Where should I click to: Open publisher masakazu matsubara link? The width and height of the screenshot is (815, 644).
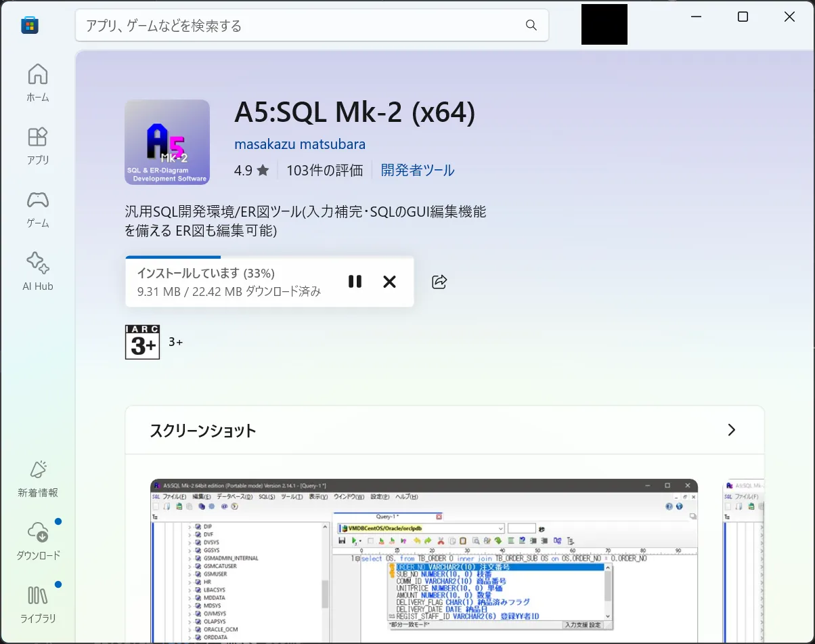point(300,144)
